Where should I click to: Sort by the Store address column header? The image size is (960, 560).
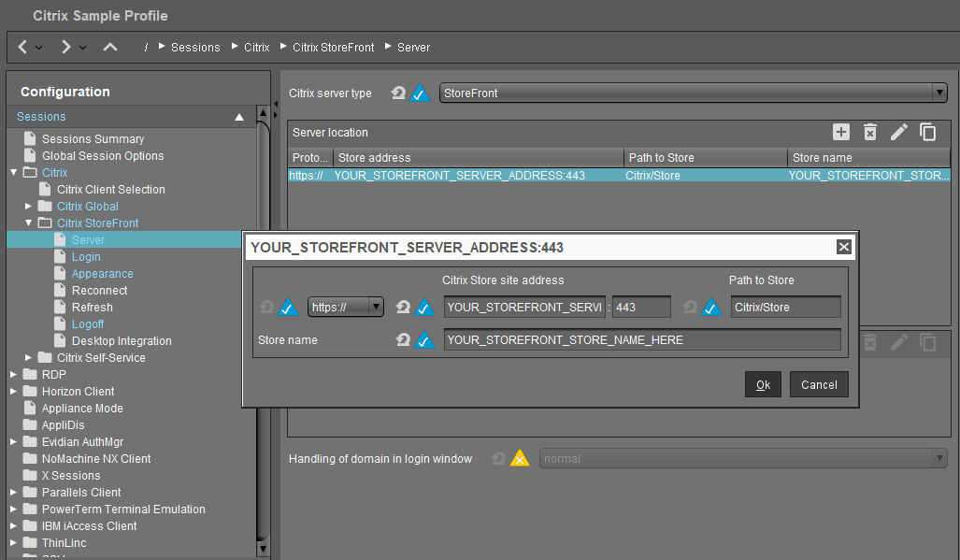[479, 157]
